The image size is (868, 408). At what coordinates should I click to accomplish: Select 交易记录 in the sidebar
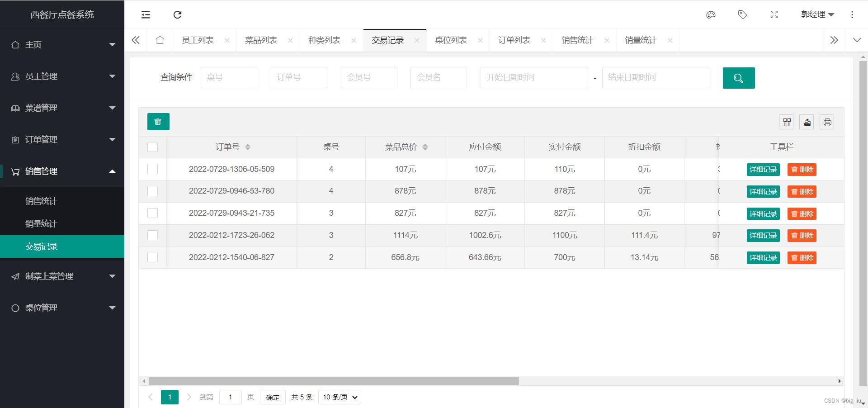(62, 247)
